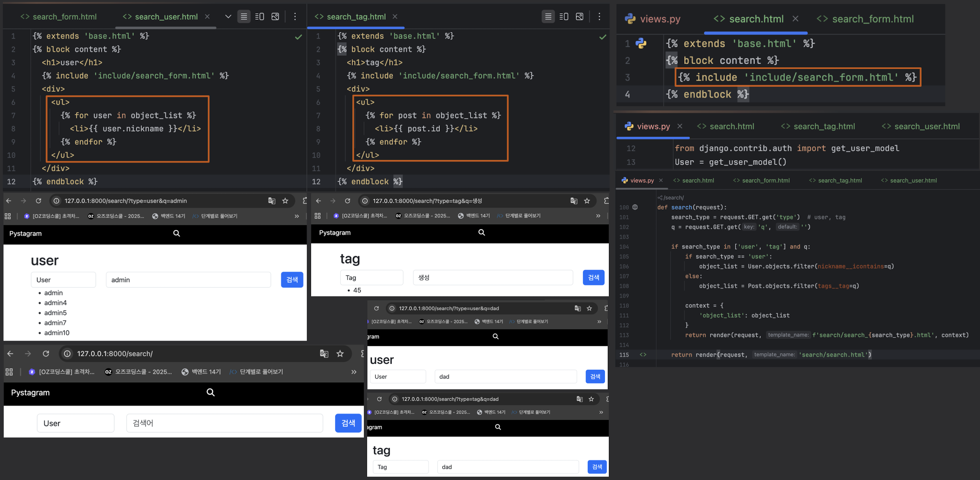Toggle editor-only view in search_tag.html pane

(548, 16)
